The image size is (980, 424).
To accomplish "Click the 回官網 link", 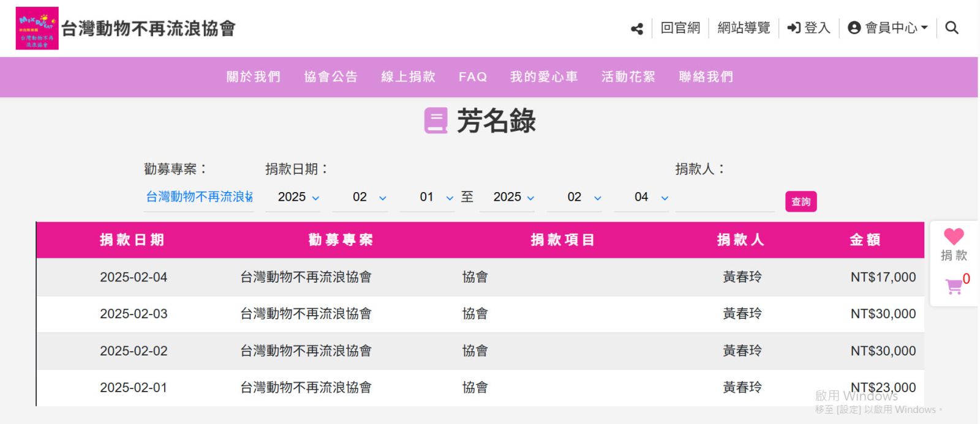I will pos(680,28).
